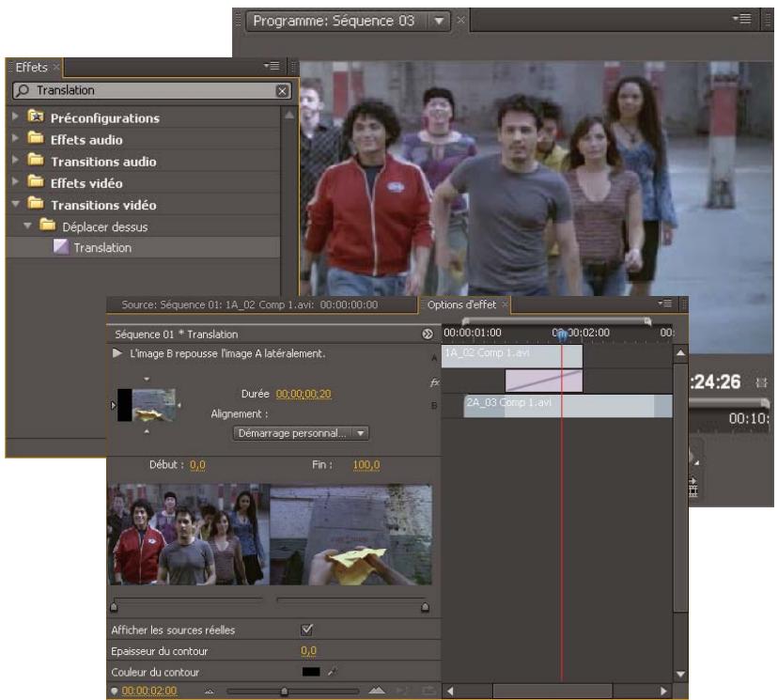Click the Déplacer dessus folder icon
Viewport: 778px width, 700px height.
[x=48, y=226]
